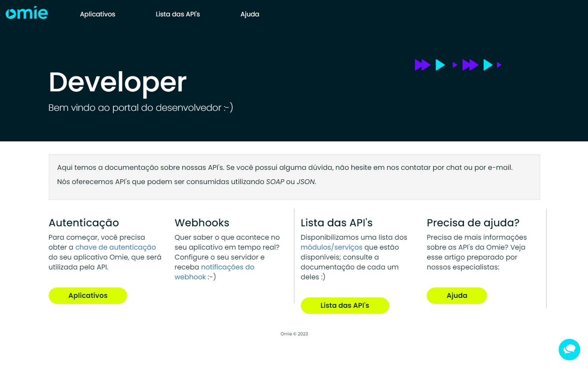
Task: Click the word 'SOAP' in the info box
Action: (275, 182)
